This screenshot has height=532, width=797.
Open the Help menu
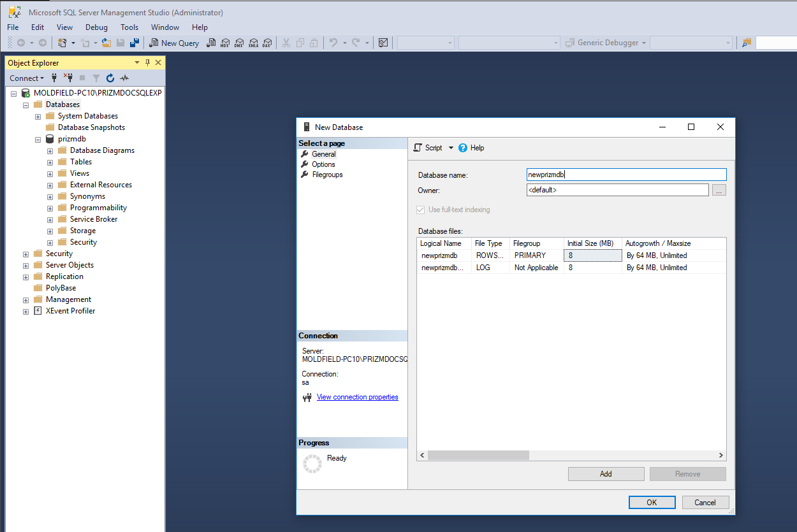coord(200,27)
